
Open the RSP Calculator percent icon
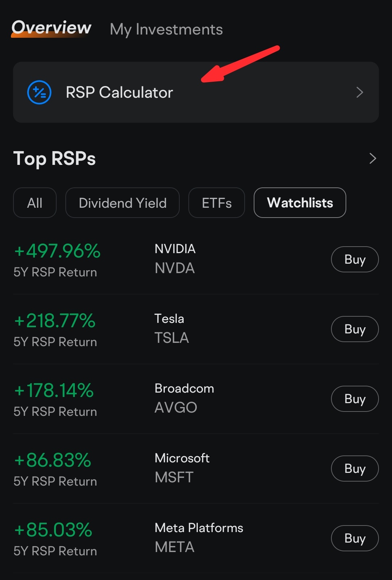39,92
